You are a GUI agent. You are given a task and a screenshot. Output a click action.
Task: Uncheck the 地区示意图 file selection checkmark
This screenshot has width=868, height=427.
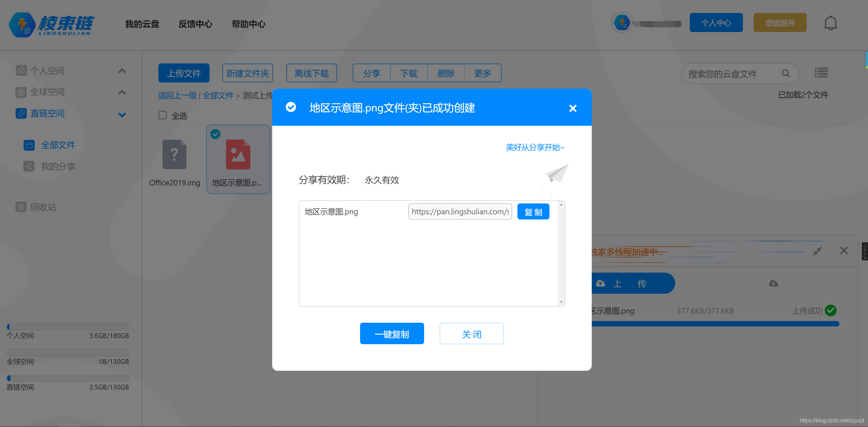215,134
